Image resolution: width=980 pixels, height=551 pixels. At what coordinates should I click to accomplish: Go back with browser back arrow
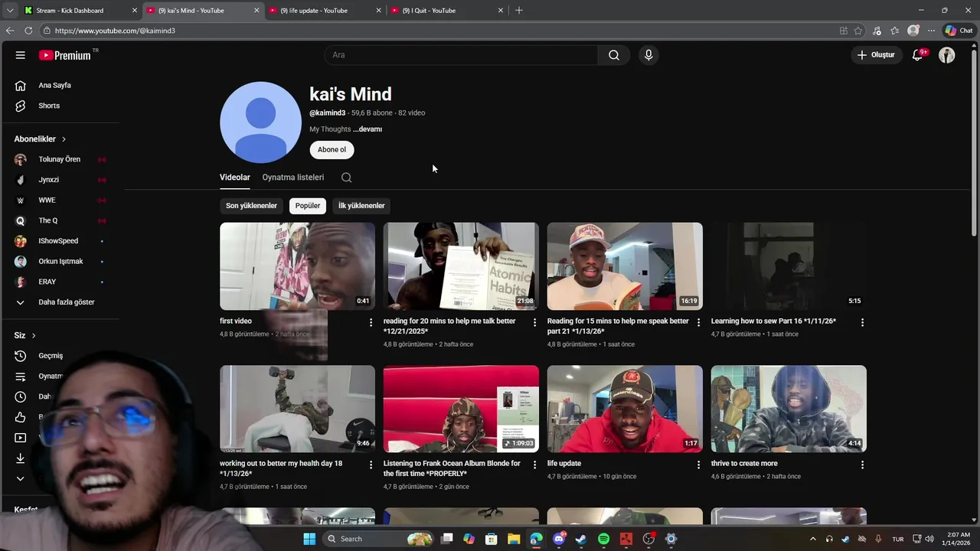(10, 31)
